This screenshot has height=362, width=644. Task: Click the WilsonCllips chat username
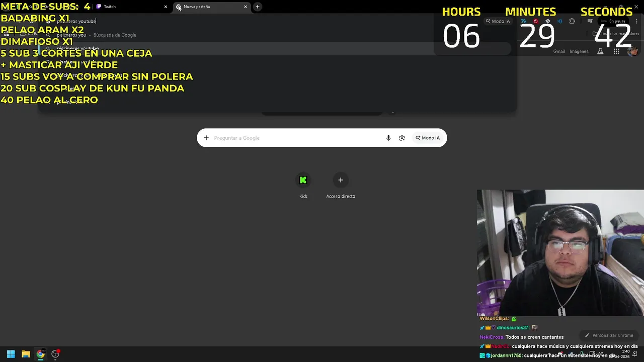point(494,319)
